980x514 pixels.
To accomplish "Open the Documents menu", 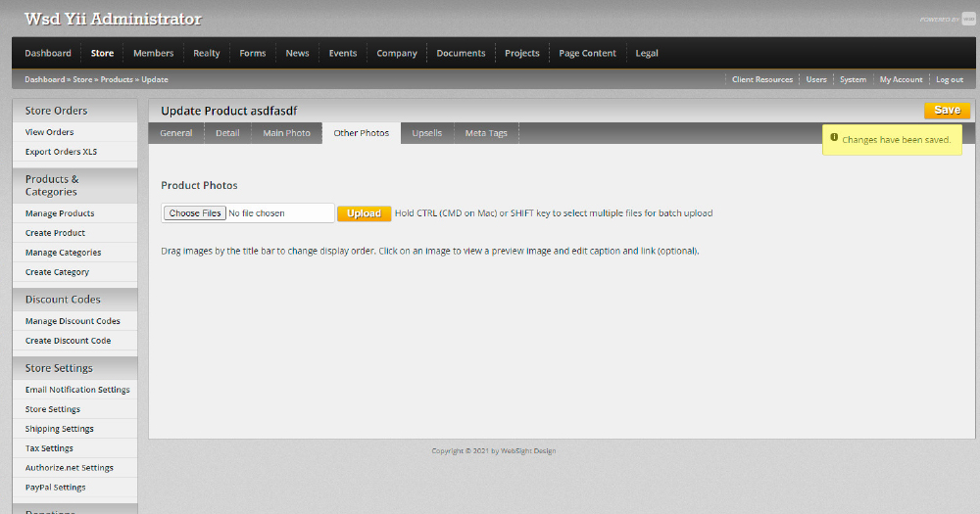I will pyautogui.click(x=461, y=53).
